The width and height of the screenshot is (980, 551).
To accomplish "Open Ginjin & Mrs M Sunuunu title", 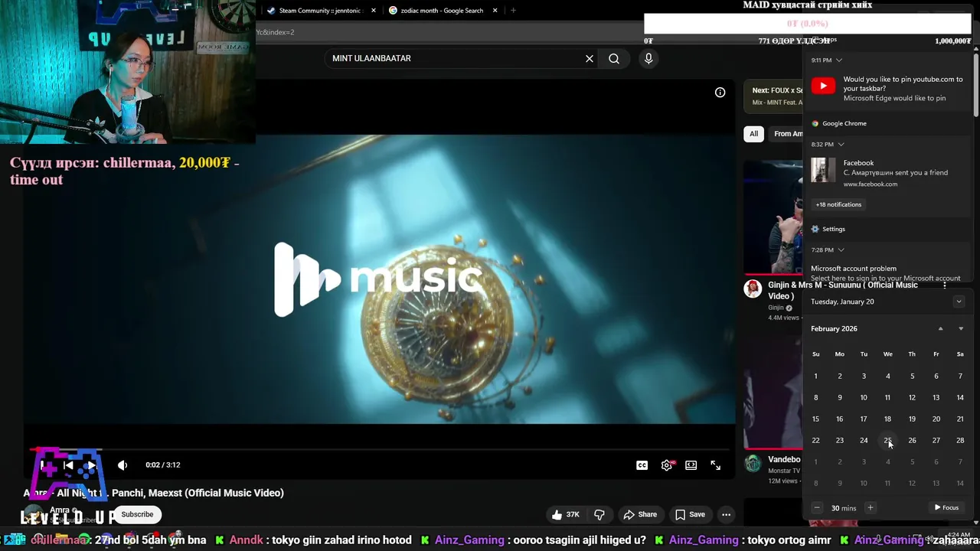I will point(843,290).
